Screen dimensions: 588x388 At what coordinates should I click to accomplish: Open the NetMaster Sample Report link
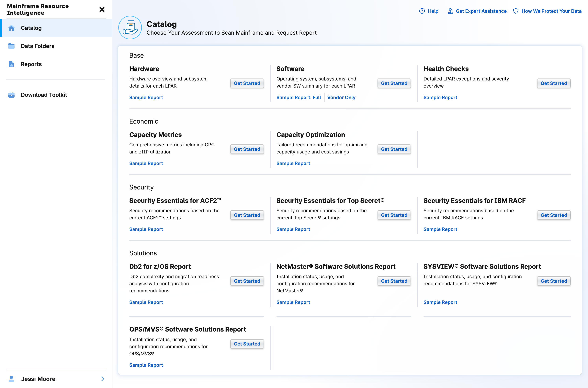pyautogui.click(x=293, y=302)
